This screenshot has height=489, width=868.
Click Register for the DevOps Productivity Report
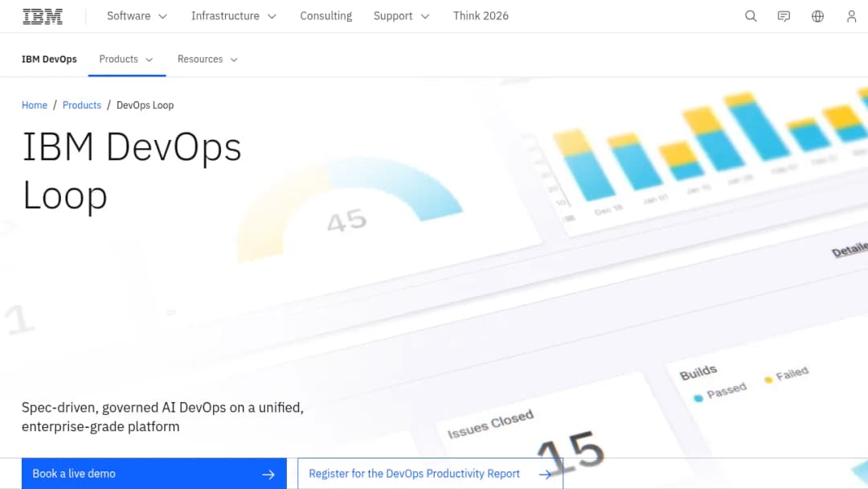[430, 474]
